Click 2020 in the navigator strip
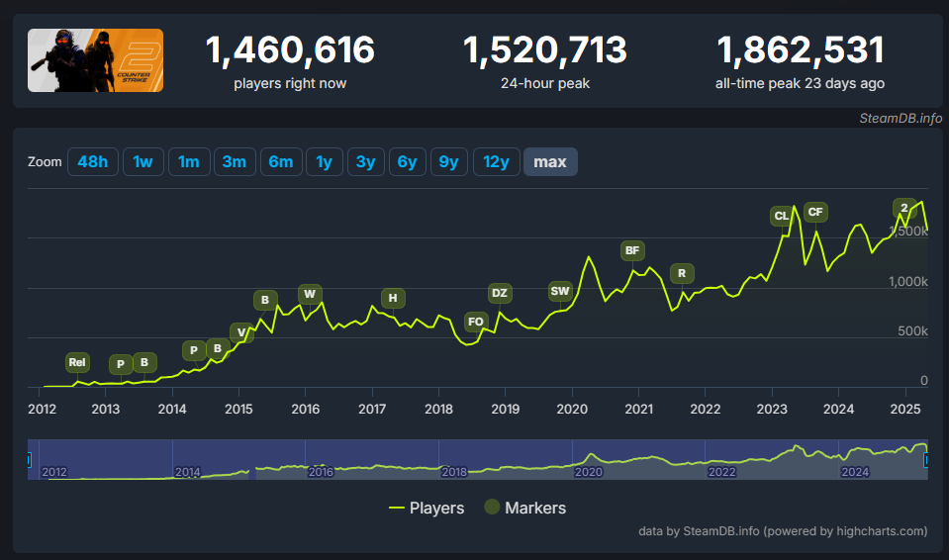The image size is (949, 560). coord(588,472)
